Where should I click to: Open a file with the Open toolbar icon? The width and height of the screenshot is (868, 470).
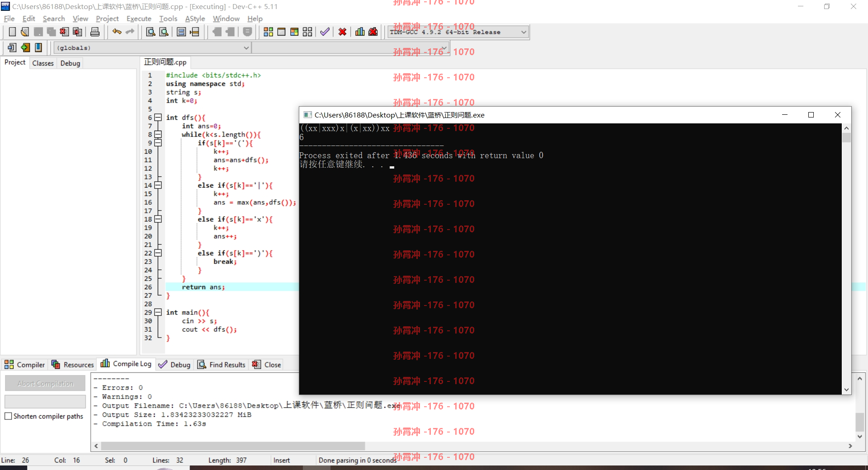click(x=25, y=32)
